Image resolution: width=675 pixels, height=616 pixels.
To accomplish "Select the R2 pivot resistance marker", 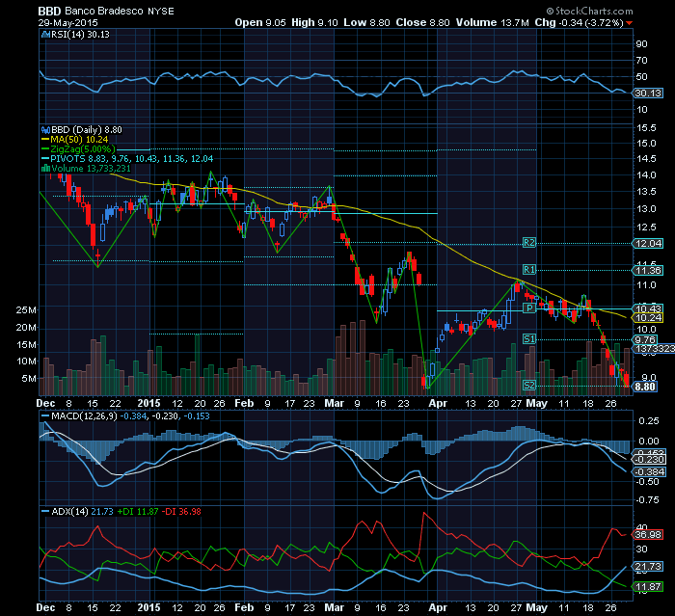I will tap(528, 242).
